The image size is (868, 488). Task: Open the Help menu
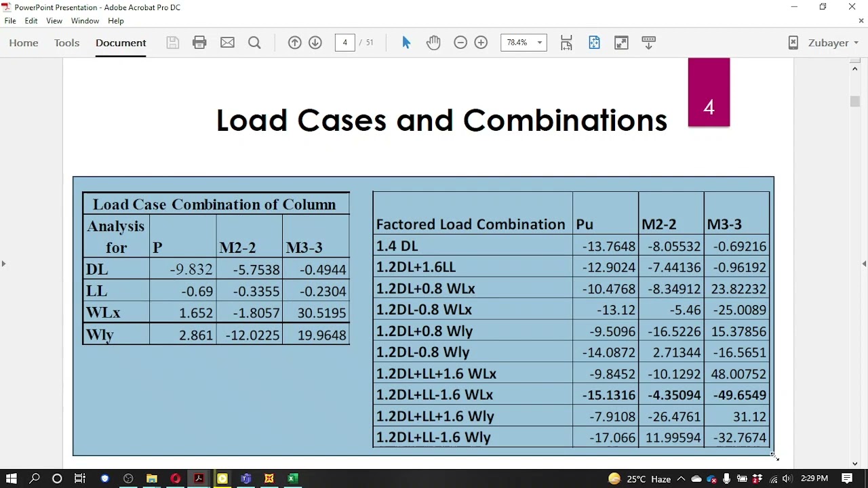coord(116,21)
